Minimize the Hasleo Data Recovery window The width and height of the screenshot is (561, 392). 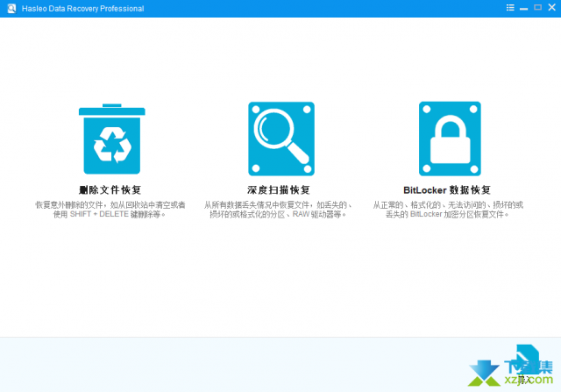(x=524, y=9)
